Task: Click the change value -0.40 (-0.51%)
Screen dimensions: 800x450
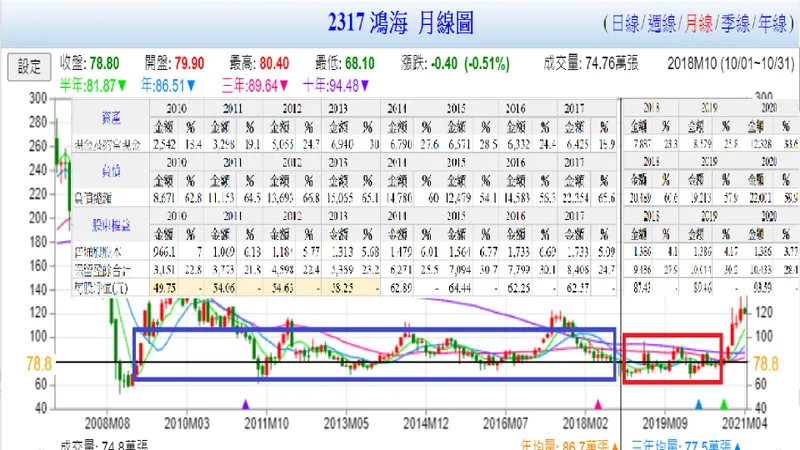Action: coord(470,63)
